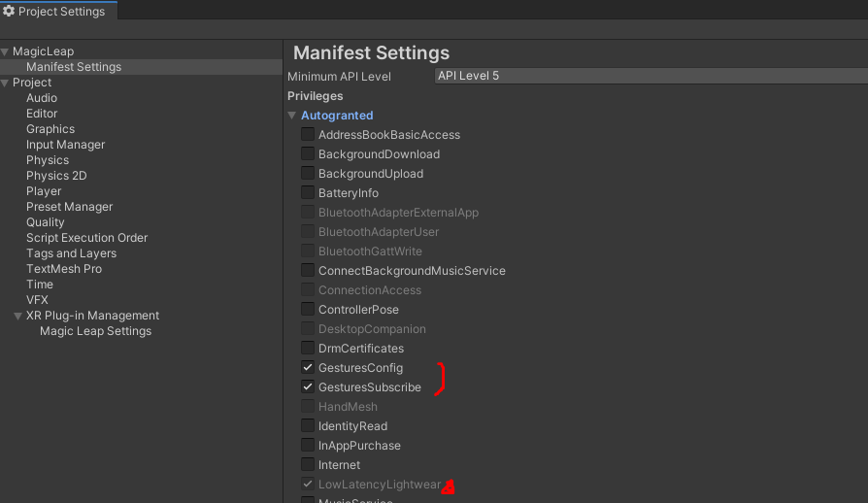Tick the ControllerPose checkbox
Image resolution: width=868 pixels, height=503 pixels.
tap(308, 310)
